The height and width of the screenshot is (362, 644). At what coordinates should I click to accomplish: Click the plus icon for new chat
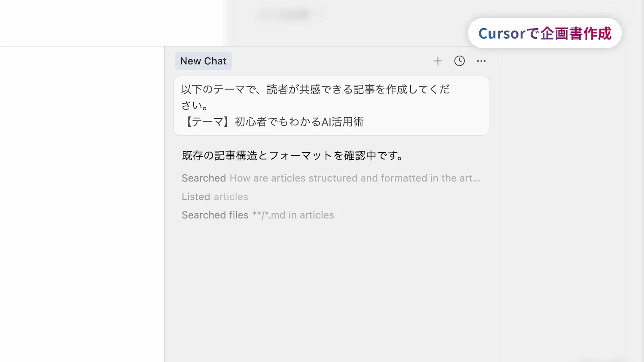[438, 61]
